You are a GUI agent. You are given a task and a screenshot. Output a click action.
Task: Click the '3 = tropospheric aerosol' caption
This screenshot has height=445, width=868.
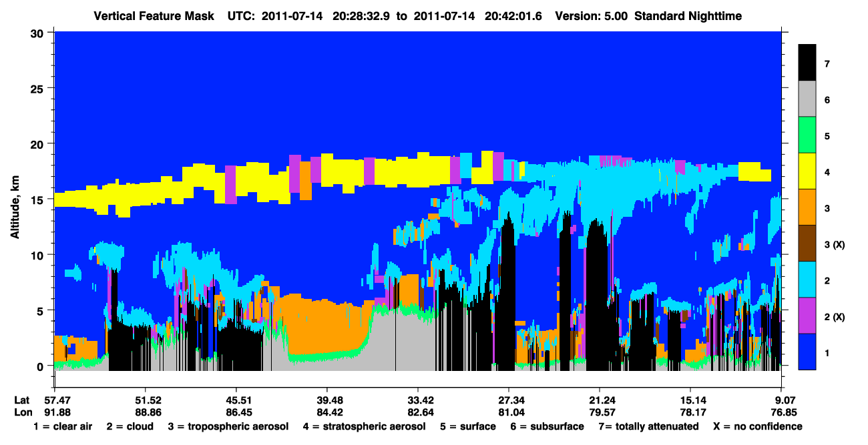click(x=228, y=426)
